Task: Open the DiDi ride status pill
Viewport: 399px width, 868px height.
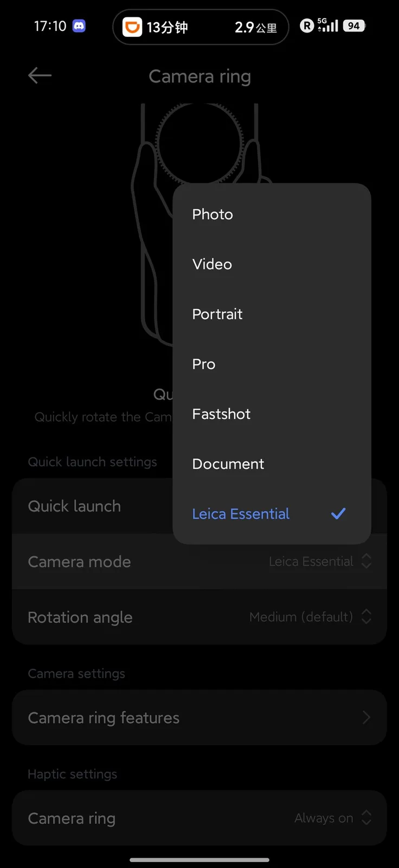Action: coord(200,27)
